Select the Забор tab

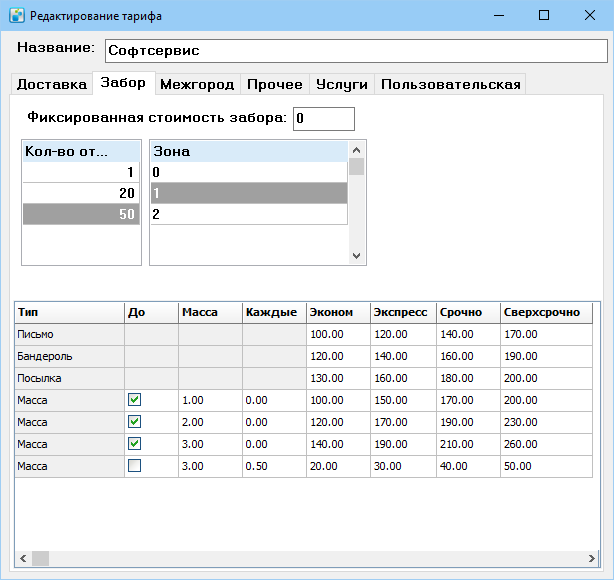click(x=123, y=83)
